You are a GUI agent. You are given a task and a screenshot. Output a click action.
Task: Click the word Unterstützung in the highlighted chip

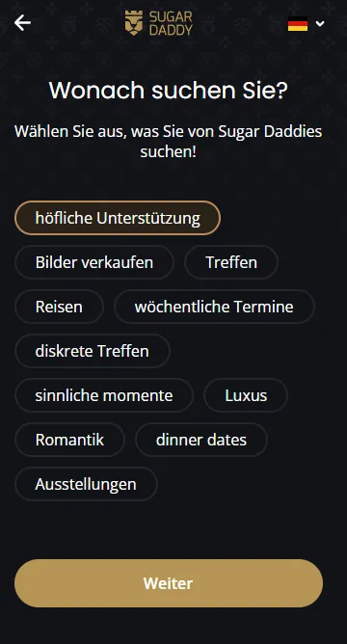click(148, 218)
